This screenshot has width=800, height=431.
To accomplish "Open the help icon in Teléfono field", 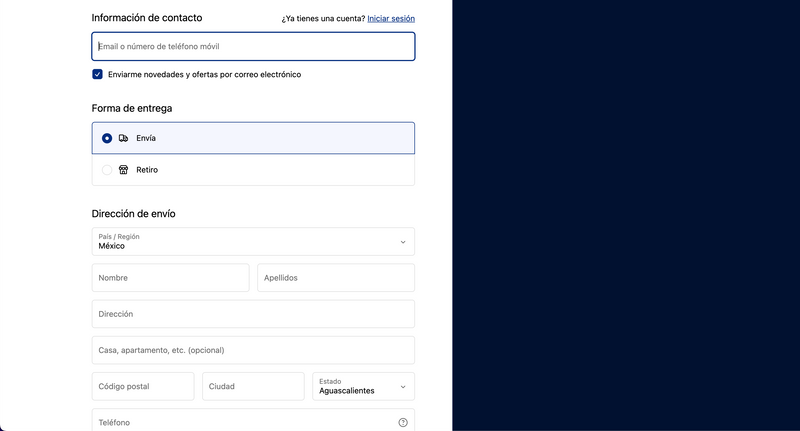I will coord(403,422).
